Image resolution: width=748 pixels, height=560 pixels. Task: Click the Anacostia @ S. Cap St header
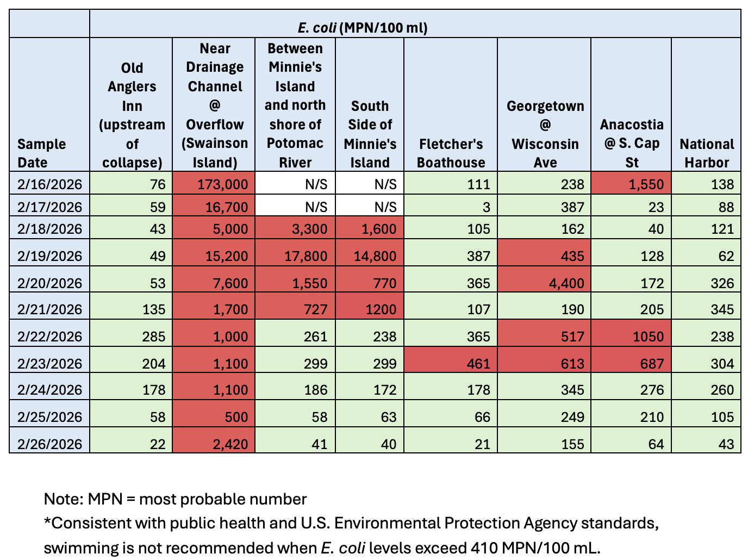coord(631,143)
